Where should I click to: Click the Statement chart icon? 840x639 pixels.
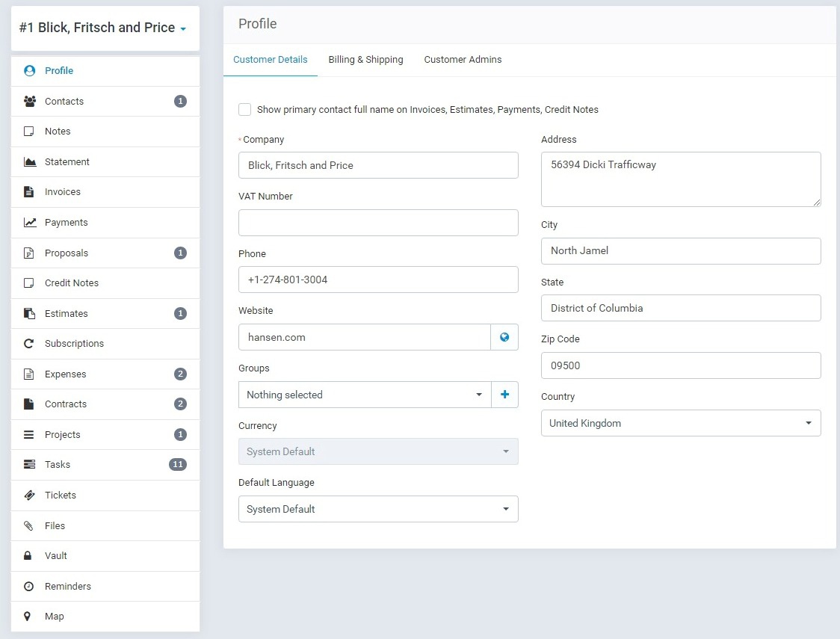29,162
